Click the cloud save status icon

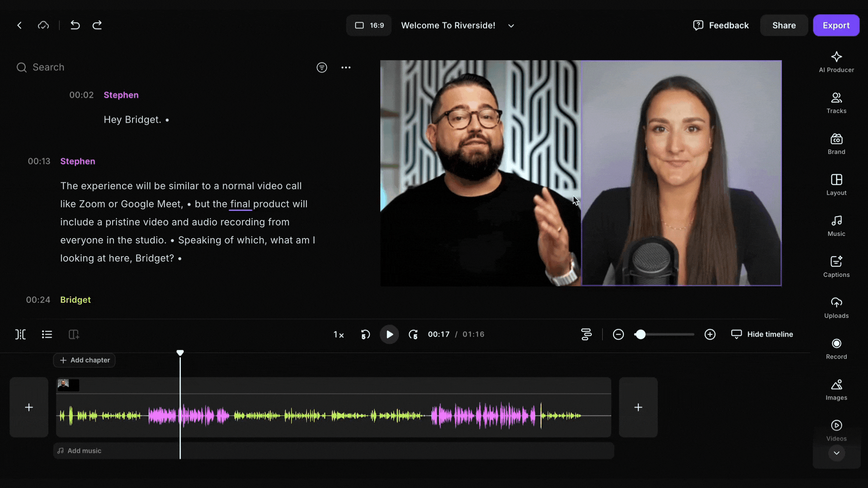(x=43, y=25)
